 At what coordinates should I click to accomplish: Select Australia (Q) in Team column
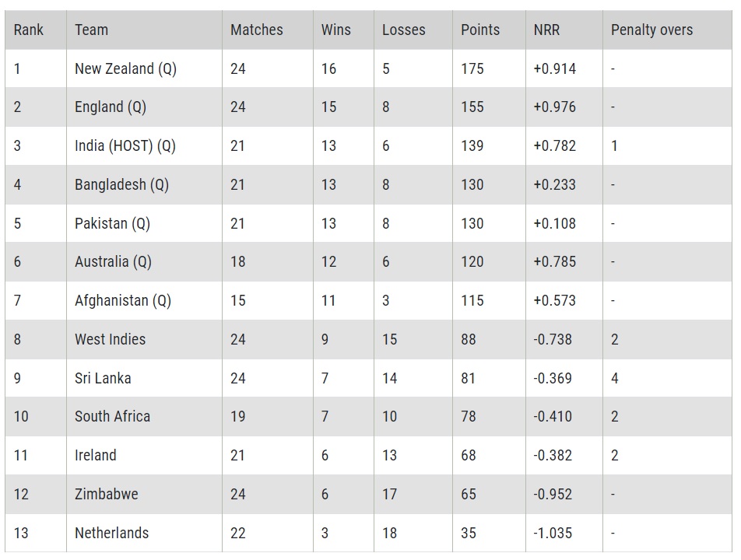[113, 262]
